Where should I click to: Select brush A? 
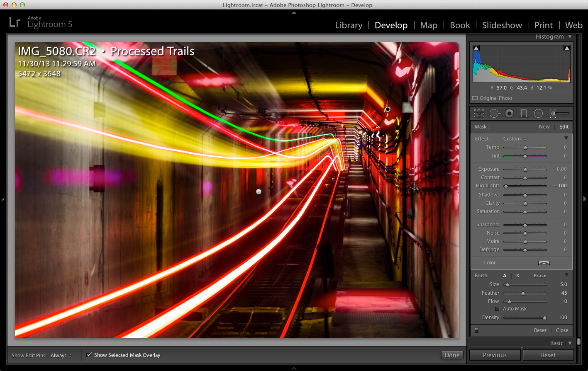pos(505,276)
